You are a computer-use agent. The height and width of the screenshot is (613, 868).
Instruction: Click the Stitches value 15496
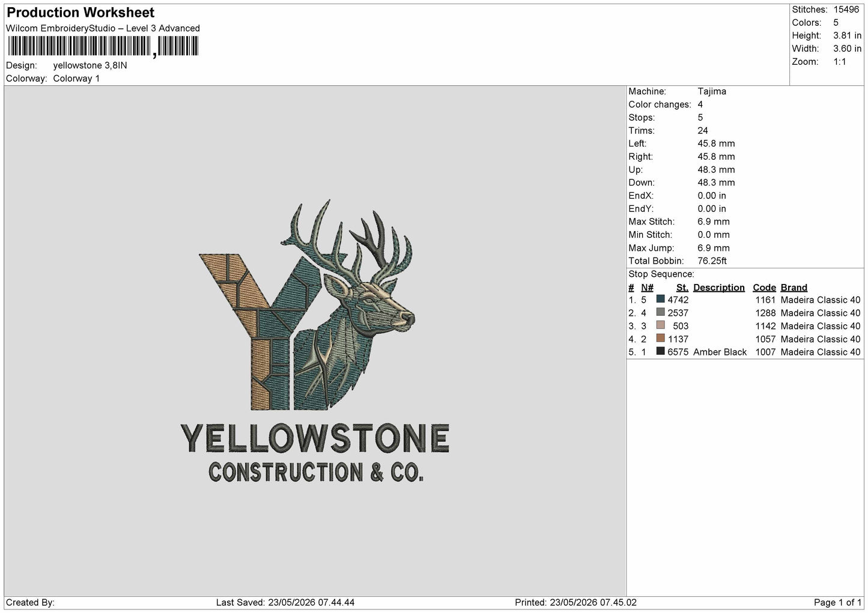[846, 10]
